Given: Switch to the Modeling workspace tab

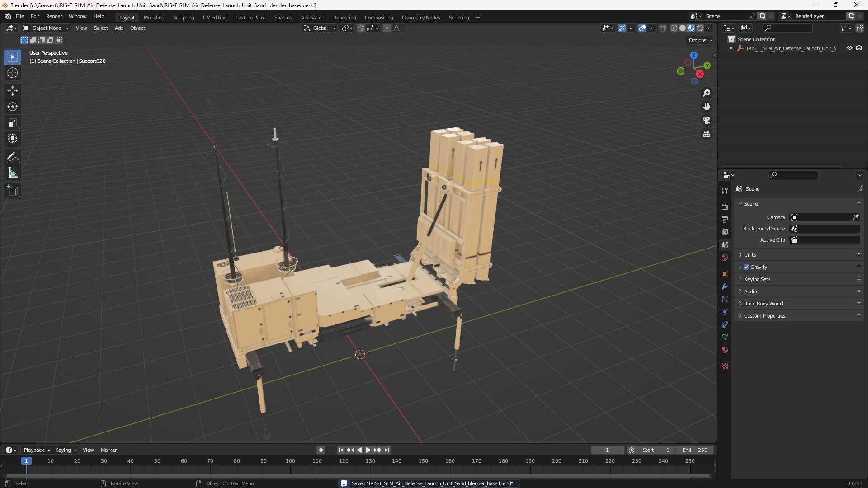Looking at the screenshot, I should [x=154, y=18].
